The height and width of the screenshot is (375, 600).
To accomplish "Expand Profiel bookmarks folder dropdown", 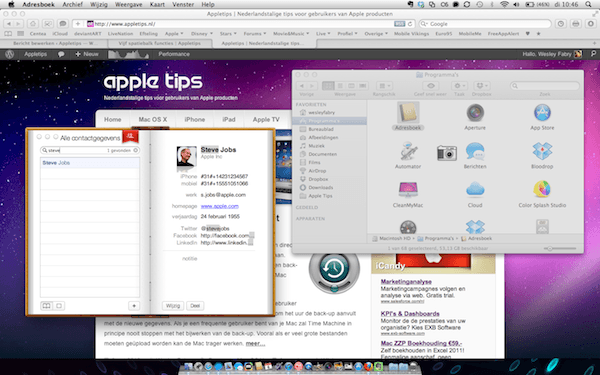I will (347, 34).
